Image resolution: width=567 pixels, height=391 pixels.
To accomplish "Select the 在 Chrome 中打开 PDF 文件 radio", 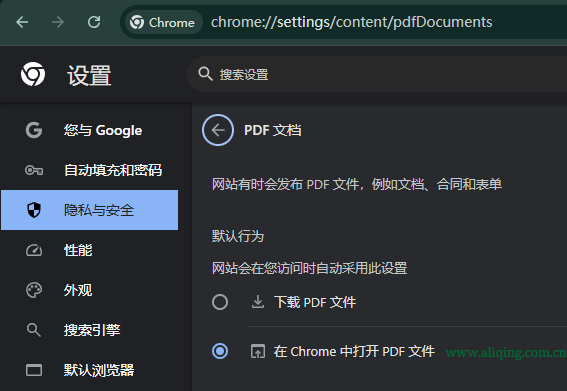I will click(220, 351).
